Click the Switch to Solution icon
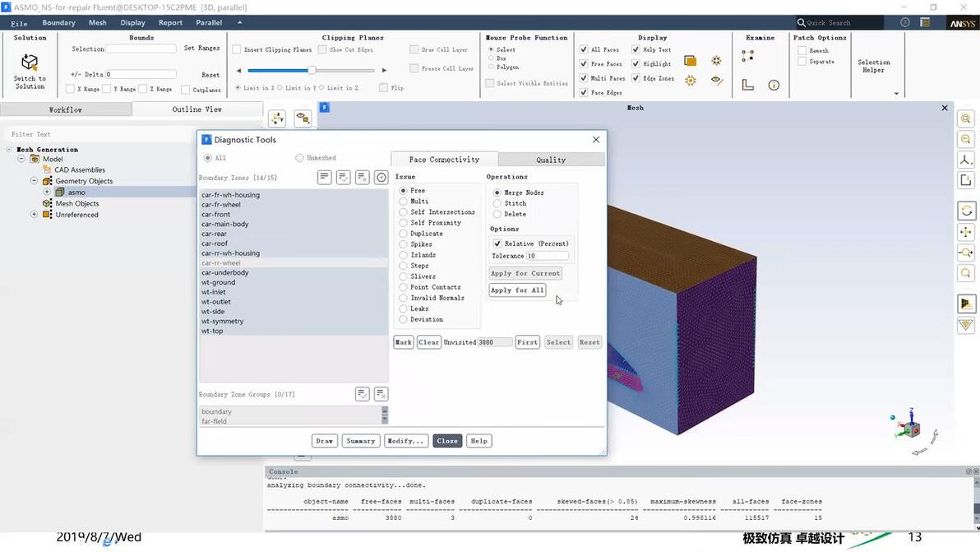The image size is (980, 552). click(30, 63)
